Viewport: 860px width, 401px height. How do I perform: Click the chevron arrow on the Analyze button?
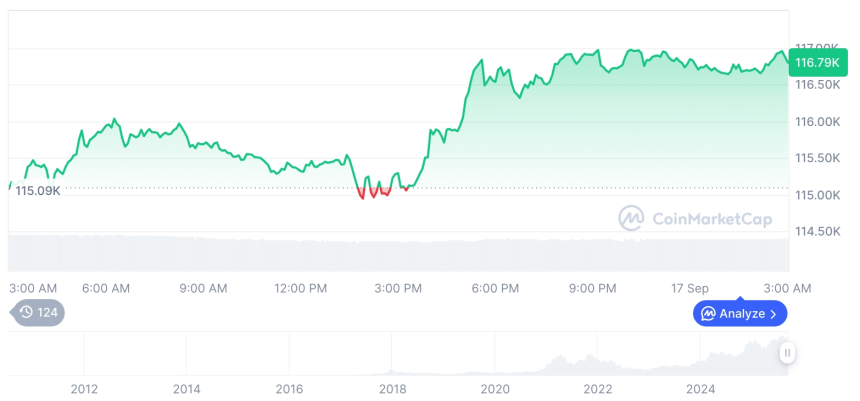click(x=773, y=314)
